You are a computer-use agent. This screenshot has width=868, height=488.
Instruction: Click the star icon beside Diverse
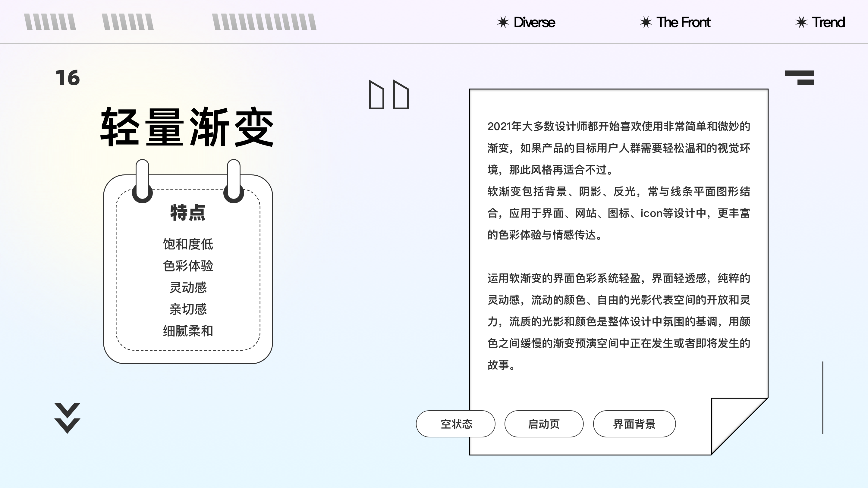click(x=503, y=22)
